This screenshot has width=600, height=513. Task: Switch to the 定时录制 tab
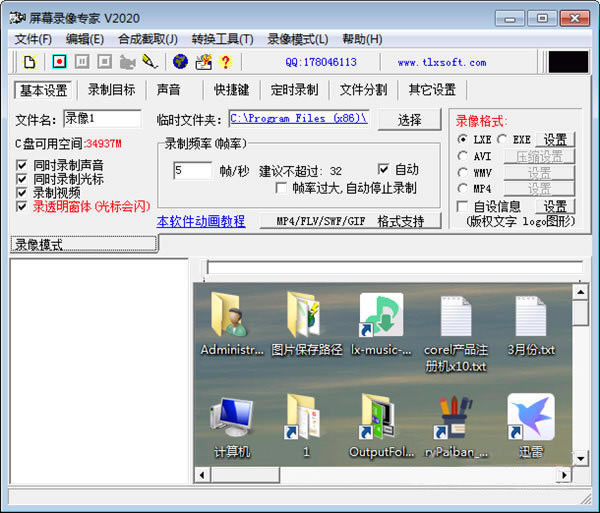tap(293, 90)
